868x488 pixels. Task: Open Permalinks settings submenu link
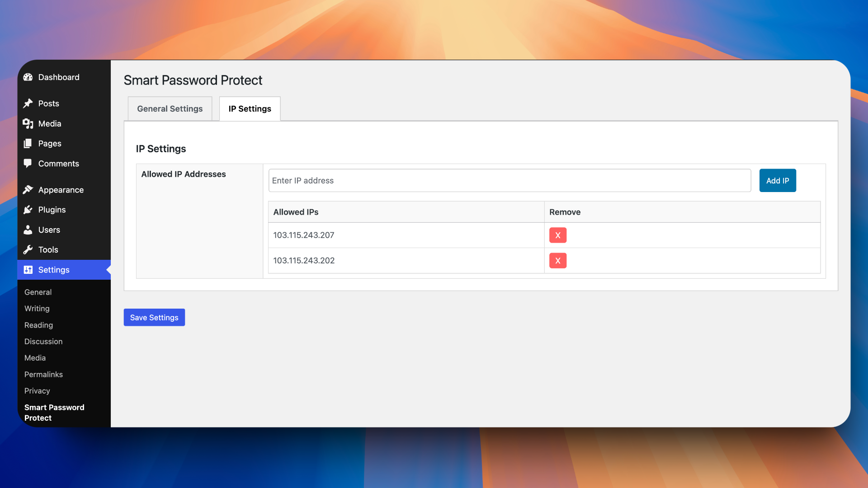[43, 374]
